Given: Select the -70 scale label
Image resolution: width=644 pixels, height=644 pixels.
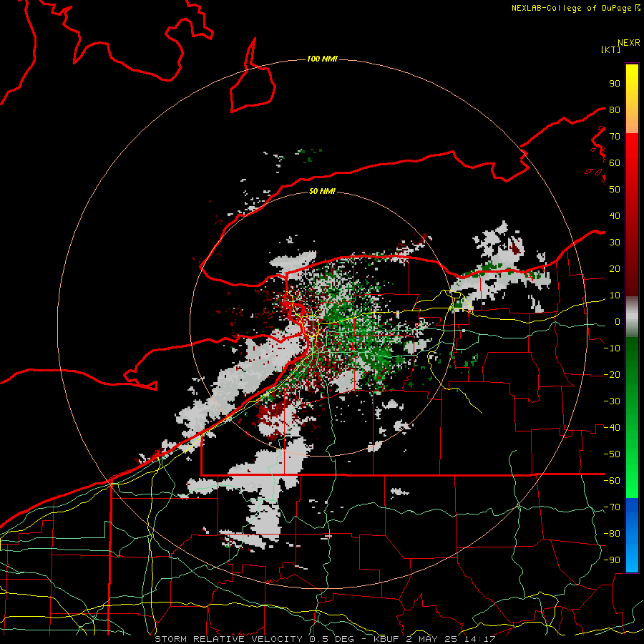Looking at the screenshot, I should pos(612,507).
